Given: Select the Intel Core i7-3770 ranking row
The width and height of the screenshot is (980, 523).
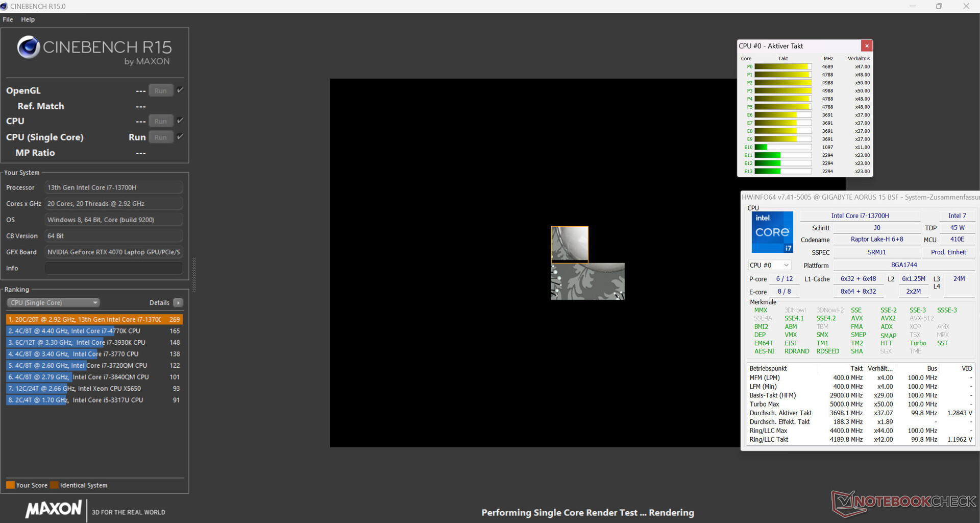Looking at the screenshot, I should (x=94, y=354).
